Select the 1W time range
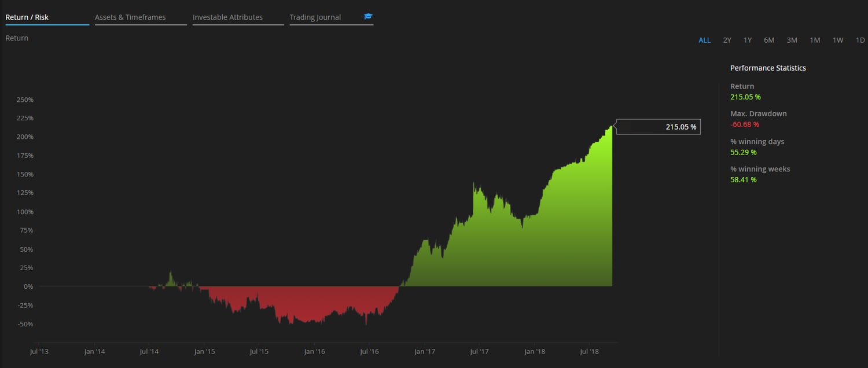 tap(837, 40)
